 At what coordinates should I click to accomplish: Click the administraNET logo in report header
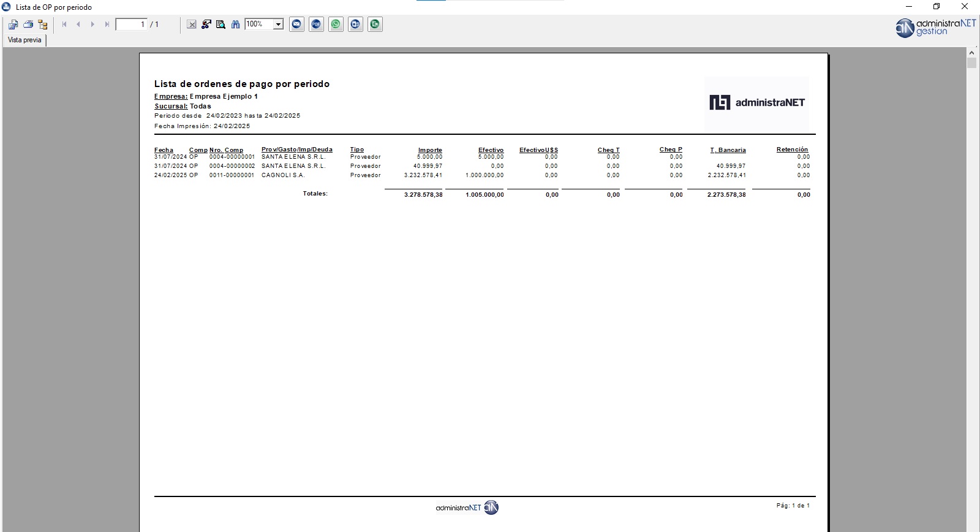tap(757, 102)
